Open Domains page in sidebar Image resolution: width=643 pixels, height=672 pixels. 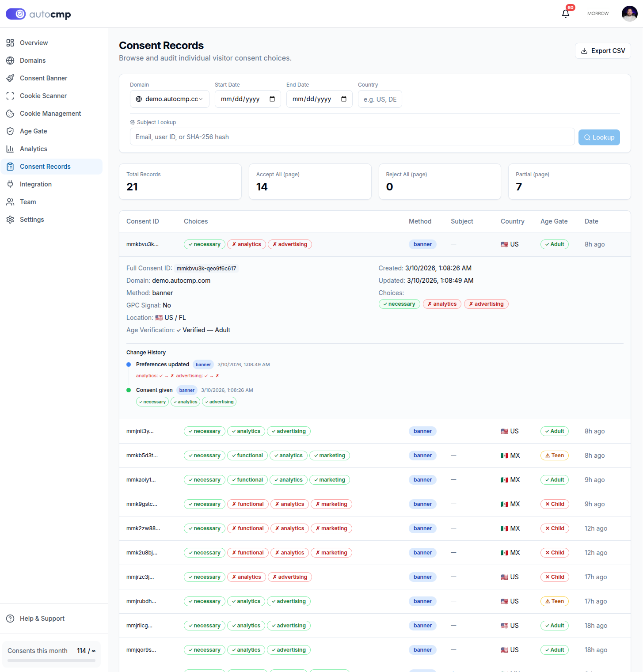(x=52, y=61)
